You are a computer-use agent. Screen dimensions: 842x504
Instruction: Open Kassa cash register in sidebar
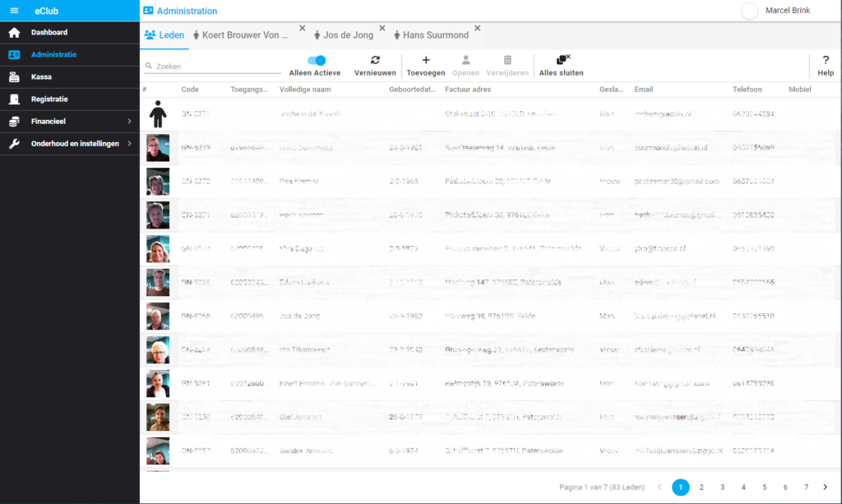coord(14,77)
